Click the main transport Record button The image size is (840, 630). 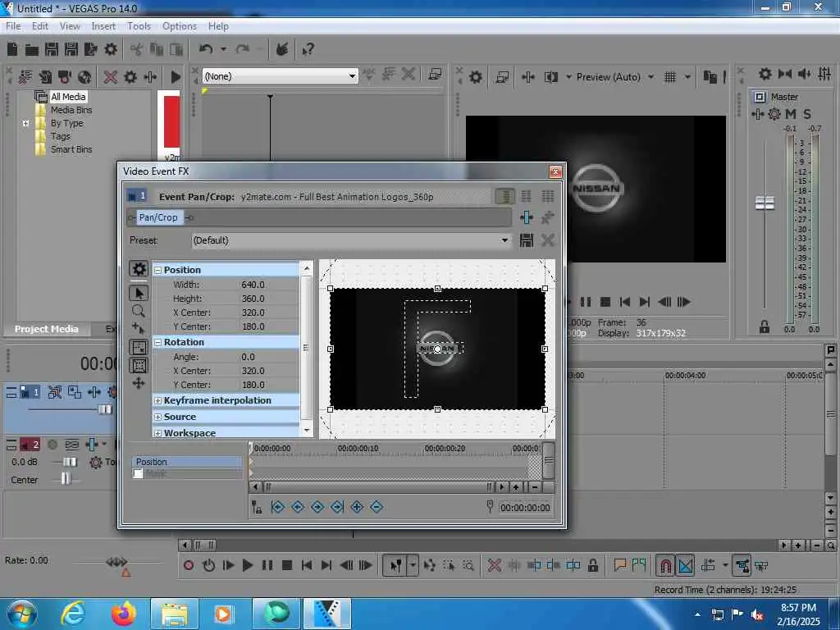click(189, 565)
